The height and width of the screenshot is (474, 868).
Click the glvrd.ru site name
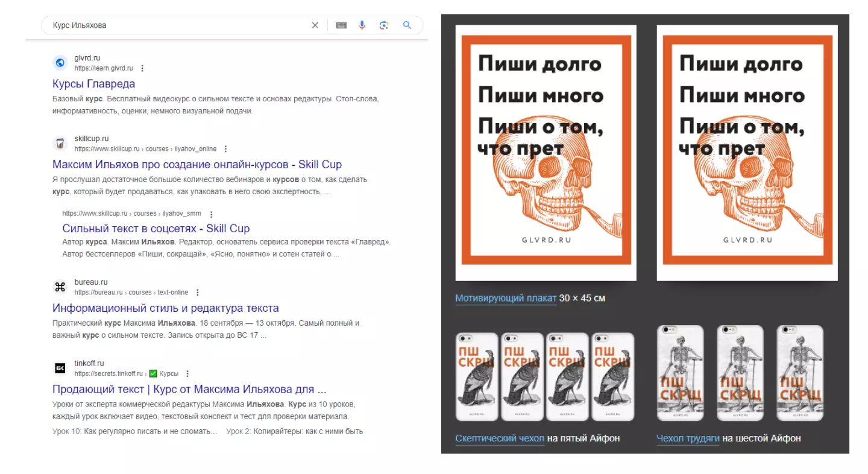point(87,58)
